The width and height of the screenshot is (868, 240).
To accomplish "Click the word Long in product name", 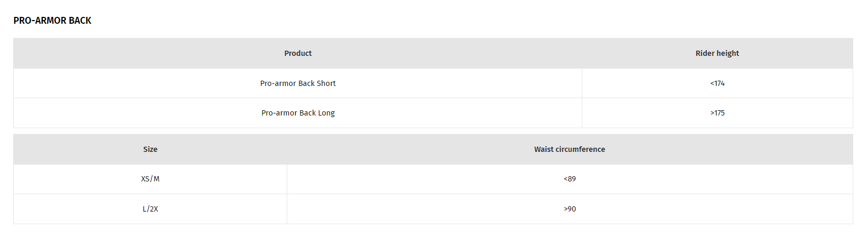I will pyautogui.click(x=326, y=113).
